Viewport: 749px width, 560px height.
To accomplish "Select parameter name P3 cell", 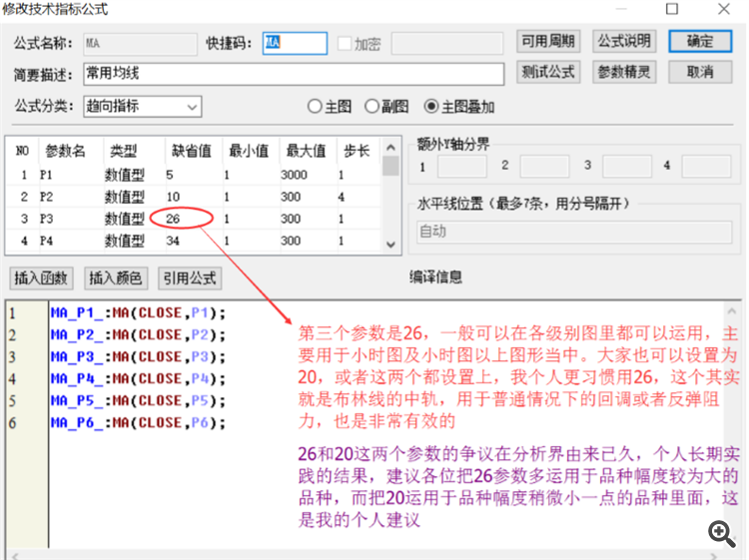I will pyautogui.click(x=46, y=219).
